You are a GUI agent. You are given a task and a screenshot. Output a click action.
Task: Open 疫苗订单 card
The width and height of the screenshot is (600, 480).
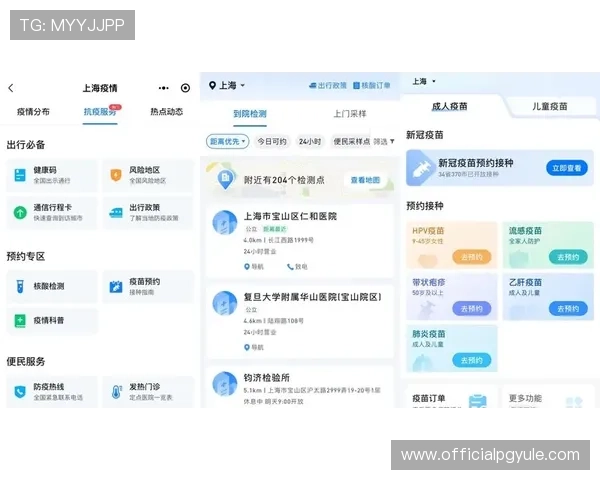[x=452, y=397]
